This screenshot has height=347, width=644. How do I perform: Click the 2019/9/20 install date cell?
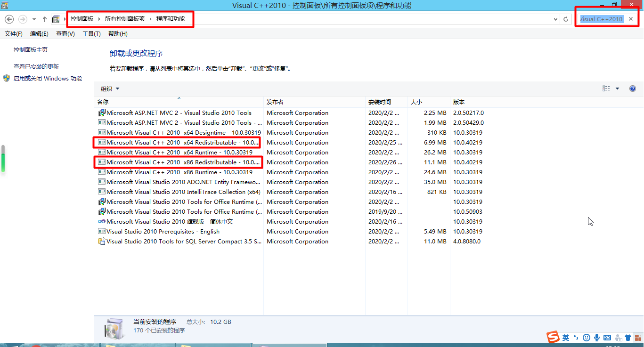[385, 212]
